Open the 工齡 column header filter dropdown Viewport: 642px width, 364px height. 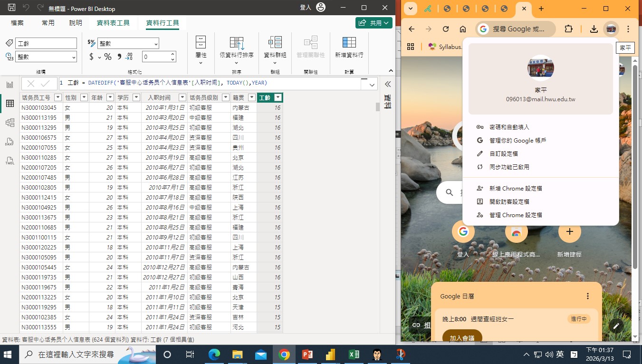pos(278,97)
